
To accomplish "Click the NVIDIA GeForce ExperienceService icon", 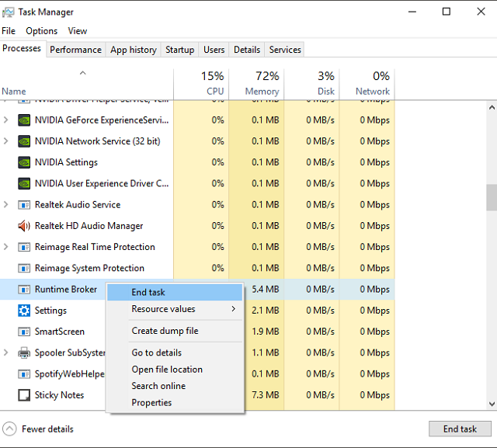I will coord(24,120).
